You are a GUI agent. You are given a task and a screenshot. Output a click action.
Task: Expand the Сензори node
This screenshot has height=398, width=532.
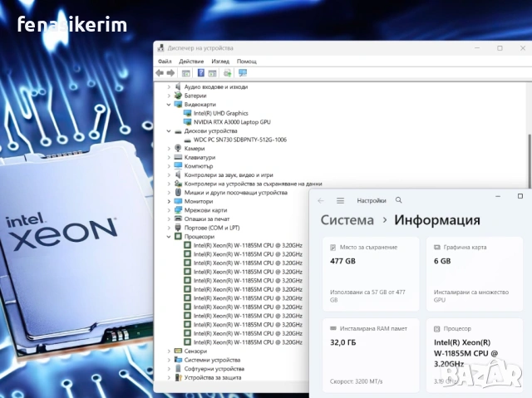[x=169, y=351]
